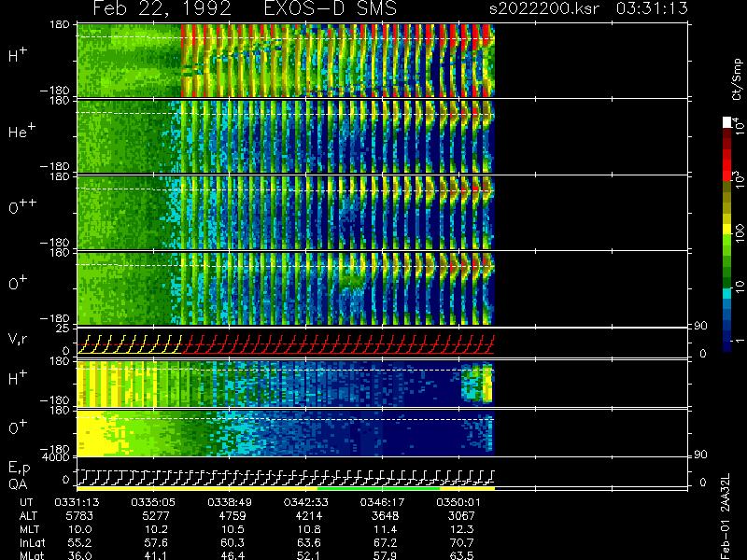Screen dimensions: 747x560
Task: Select the 'He+' panel label
Action: pyautogui.click(x=21, y=131)
